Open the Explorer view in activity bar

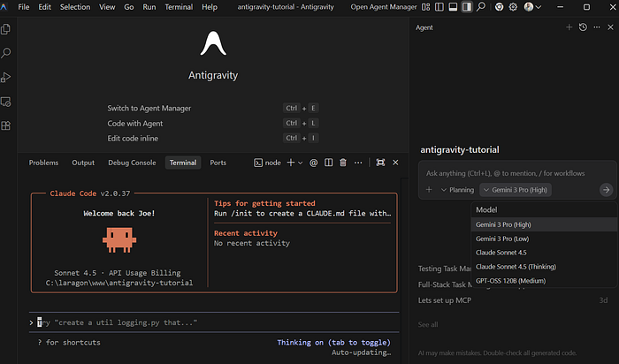[x=6, y=29]
